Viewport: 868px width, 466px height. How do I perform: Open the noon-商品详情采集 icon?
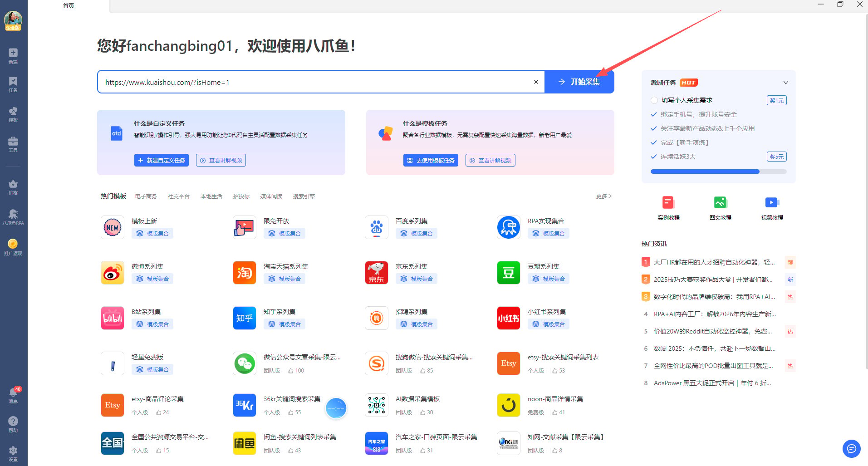click(509, 405)
